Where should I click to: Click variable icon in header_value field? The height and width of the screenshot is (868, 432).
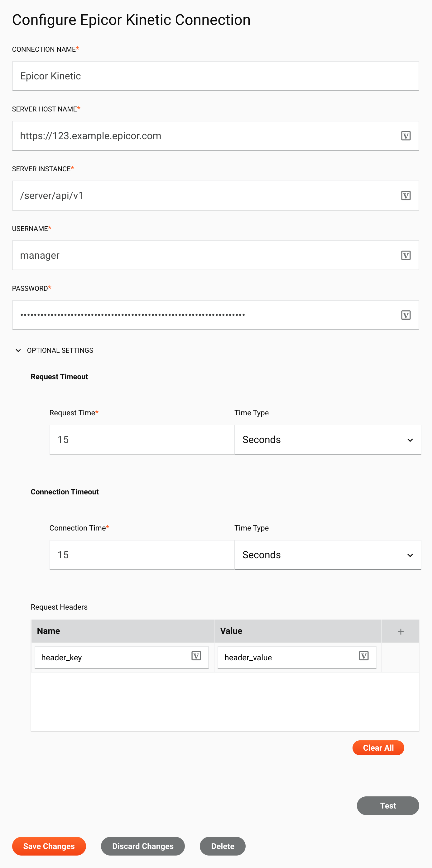[363, 656]
